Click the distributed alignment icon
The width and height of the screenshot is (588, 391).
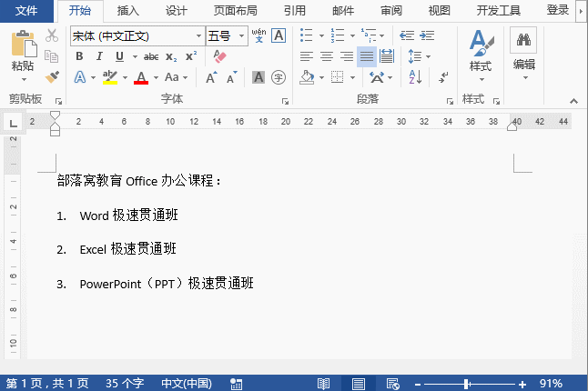(387, 56)
